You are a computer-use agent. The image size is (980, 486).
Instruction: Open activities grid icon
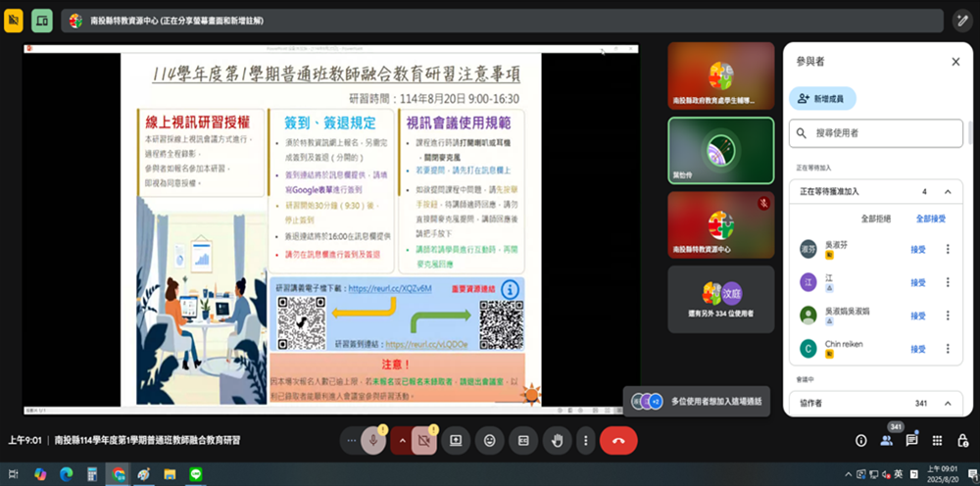pyautogui.click(x=937, y=441)
